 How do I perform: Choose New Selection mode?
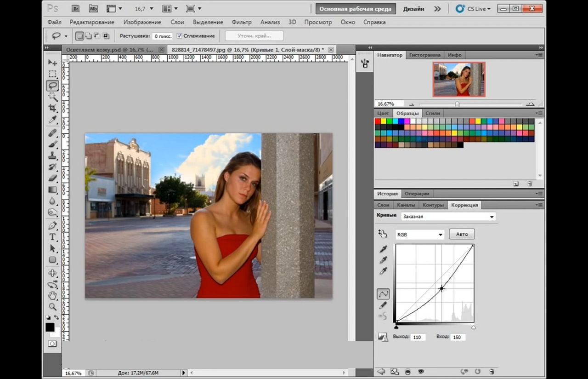[80, 36]
